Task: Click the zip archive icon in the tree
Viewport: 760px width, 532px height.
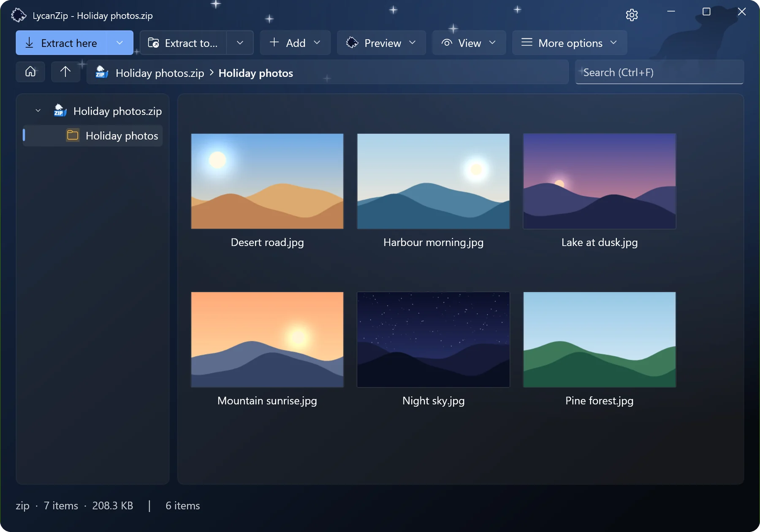Action: 60,111
